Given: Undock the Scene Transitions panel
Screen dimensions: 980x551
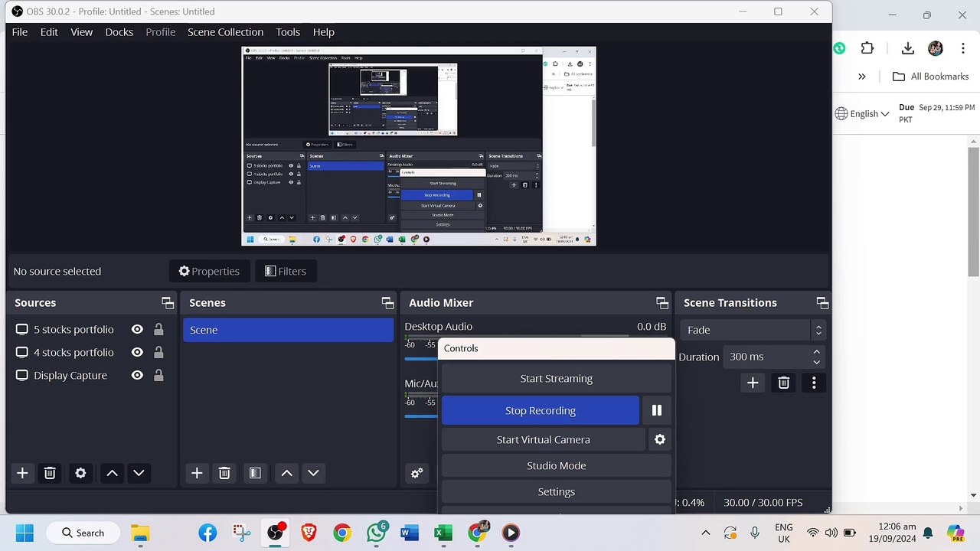Looking at the screenshot, I should click(822, 303).
